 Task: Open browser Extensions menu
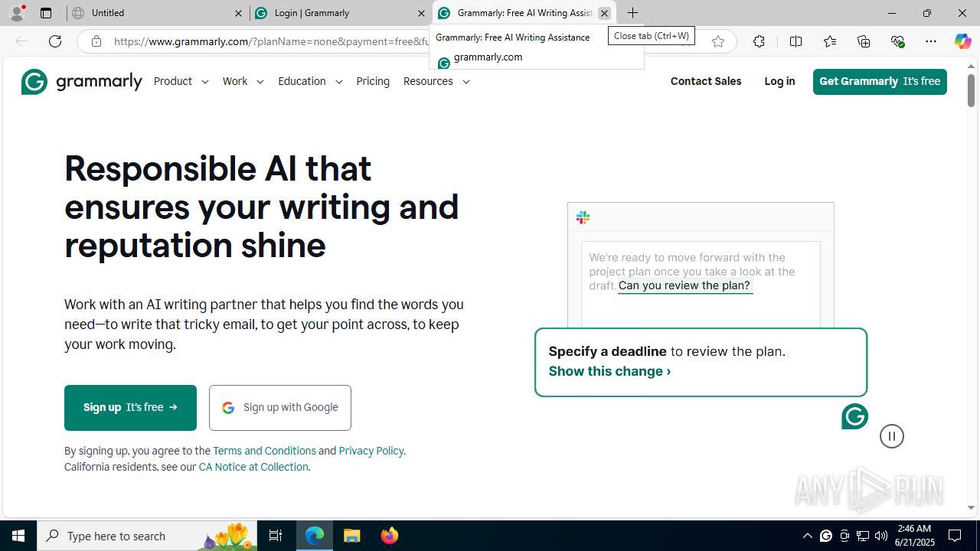pos(759,41)
